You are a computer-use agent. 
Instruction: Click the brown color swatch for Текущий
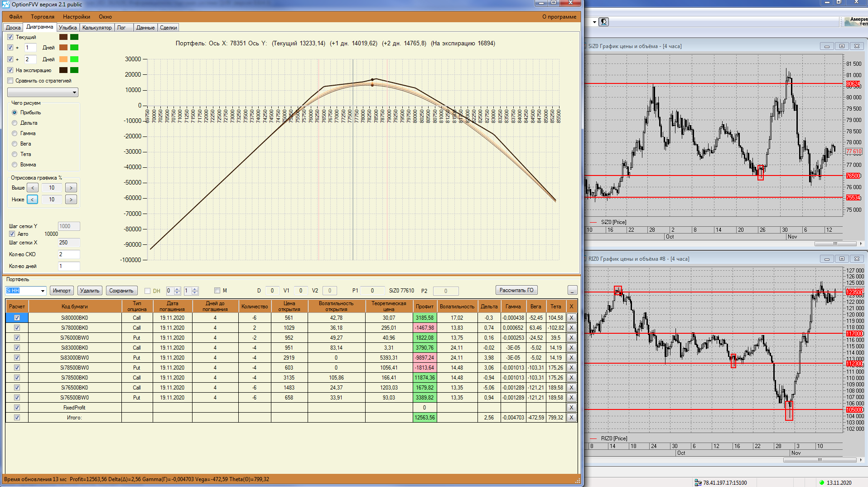(63, 37)
